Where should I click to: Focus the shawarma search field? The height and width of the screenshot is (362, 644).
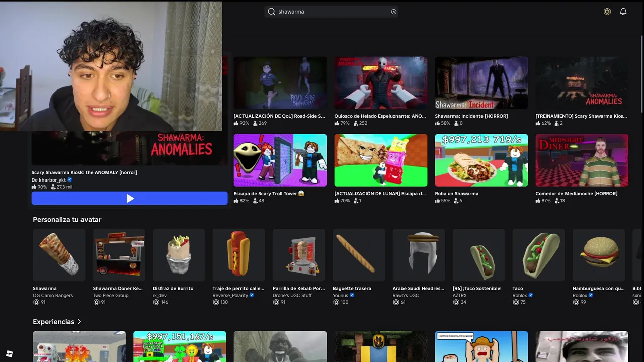pyautogui.click(x=332, y=12)
